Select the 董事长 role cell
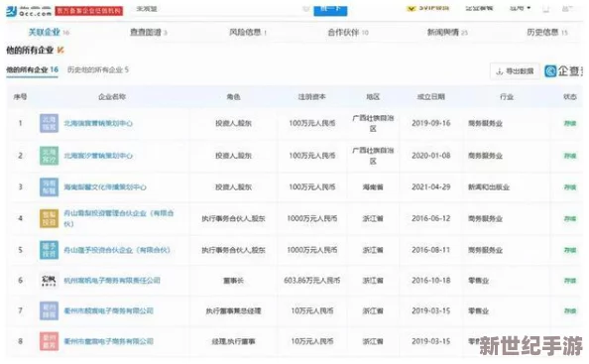 tap(233, 281)
